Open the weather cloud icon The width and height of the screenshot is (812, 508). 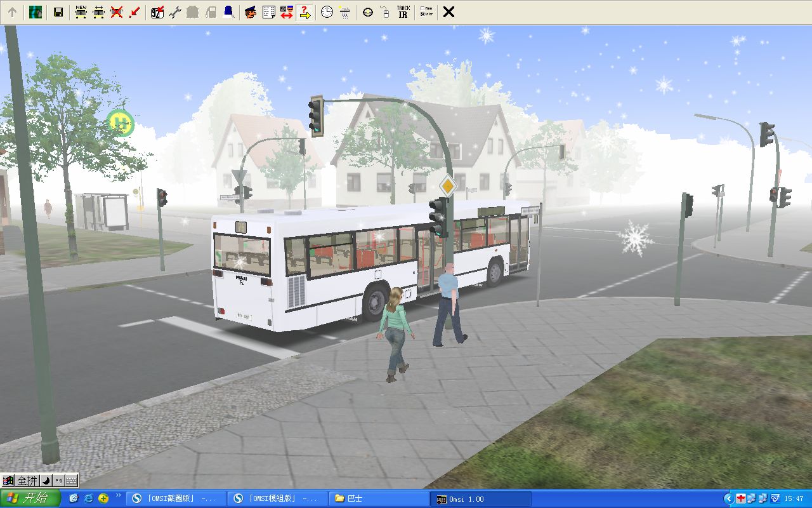(344, 12)
